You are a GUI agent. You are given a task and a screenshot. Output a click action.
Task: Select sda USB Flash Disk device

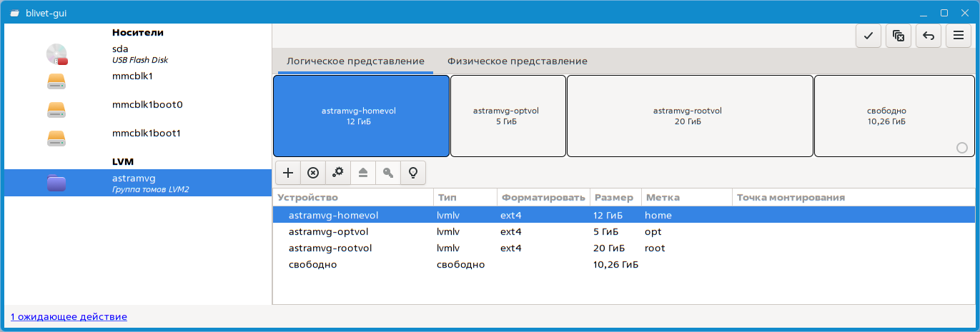coord(139,54)
